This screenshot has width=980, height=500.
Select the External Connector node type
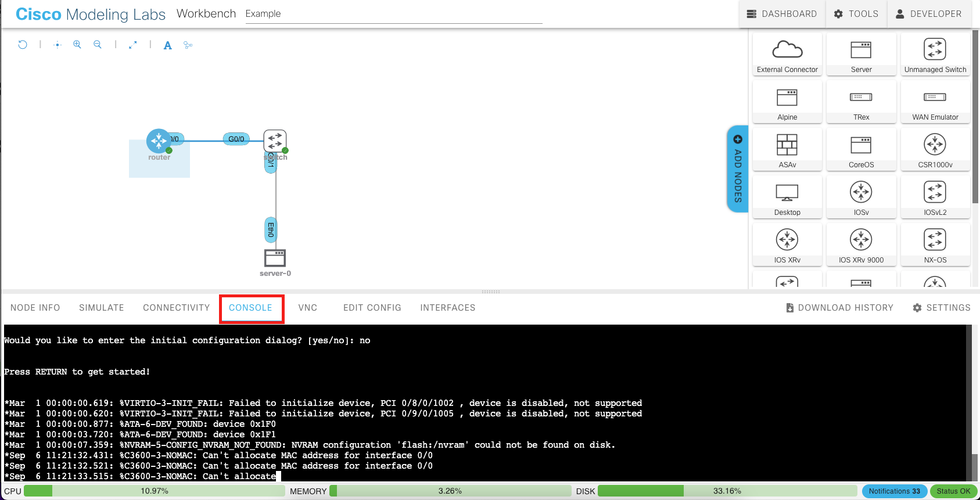click(x=787, y=56)
